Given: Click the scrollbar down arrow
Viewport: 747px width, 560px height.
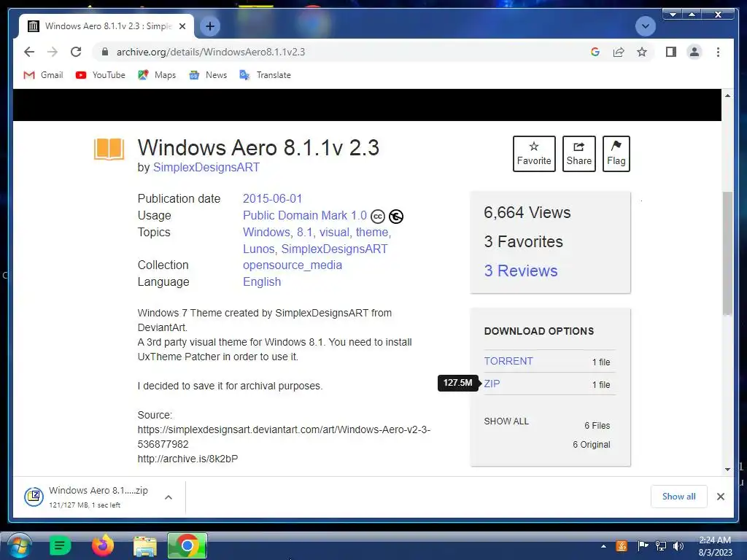Looking at the screenshot, I should [x=727, y=469].
